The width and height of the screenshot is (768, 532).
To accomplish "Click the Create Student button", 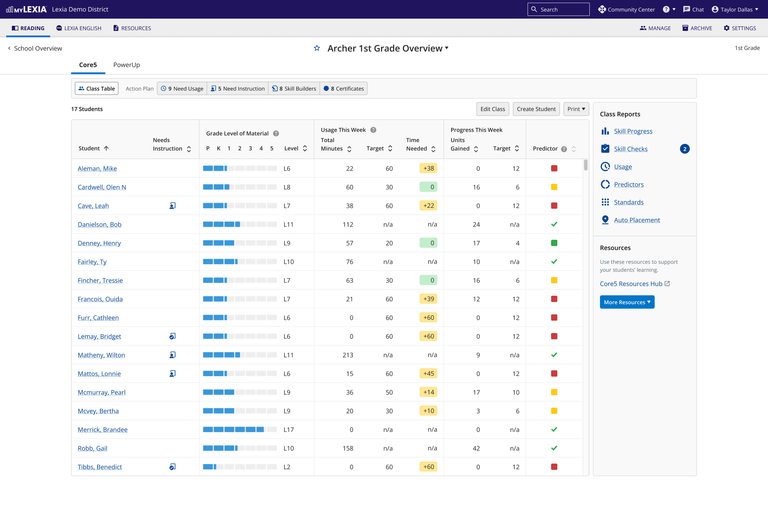I will [x=536, y=109].
